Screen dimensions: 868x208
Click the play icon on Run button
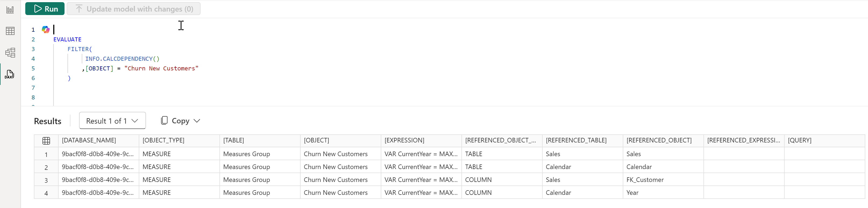coord(38,9)
